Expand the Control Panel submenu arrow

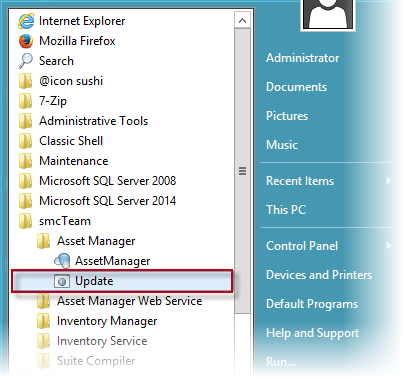pos(388,246)
